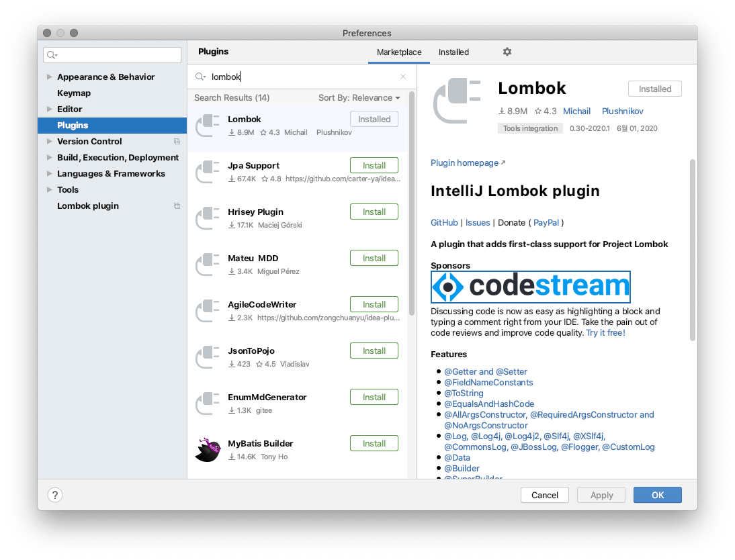The height and width of the screenshot is (560, 735).
Task: Click the MyBatis Builder bird icon
Action: [208, 449]
